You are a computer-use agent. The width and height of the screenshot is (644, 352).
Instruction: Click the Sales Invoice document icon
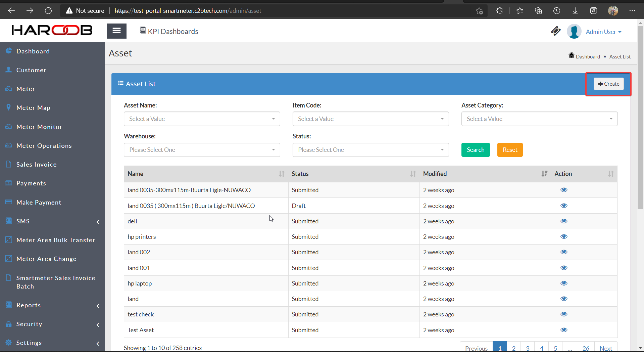point(9,164)
